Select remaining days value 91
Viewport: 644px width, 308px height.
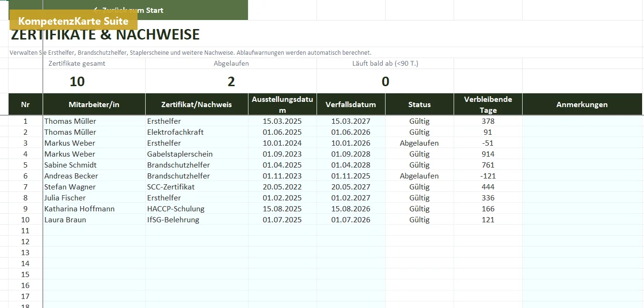pos(488,132)
